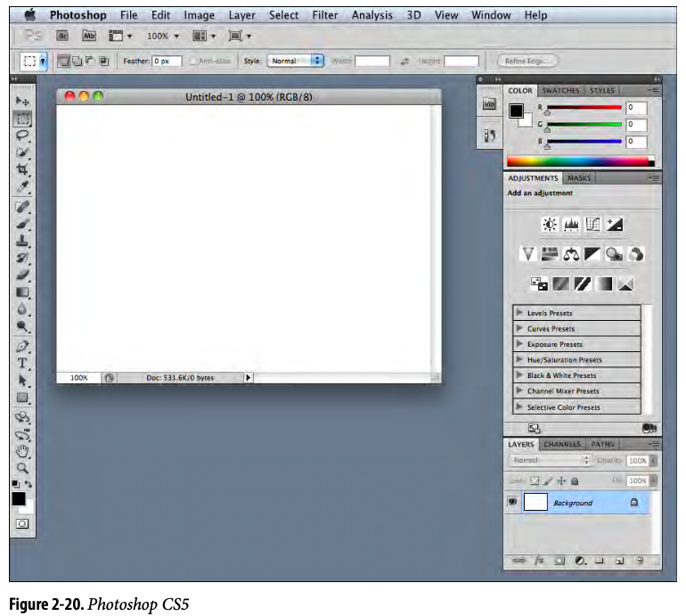Choose Intersect with selection mode
The height and width of the screenshot is (616, 686).
click(103, 61)
